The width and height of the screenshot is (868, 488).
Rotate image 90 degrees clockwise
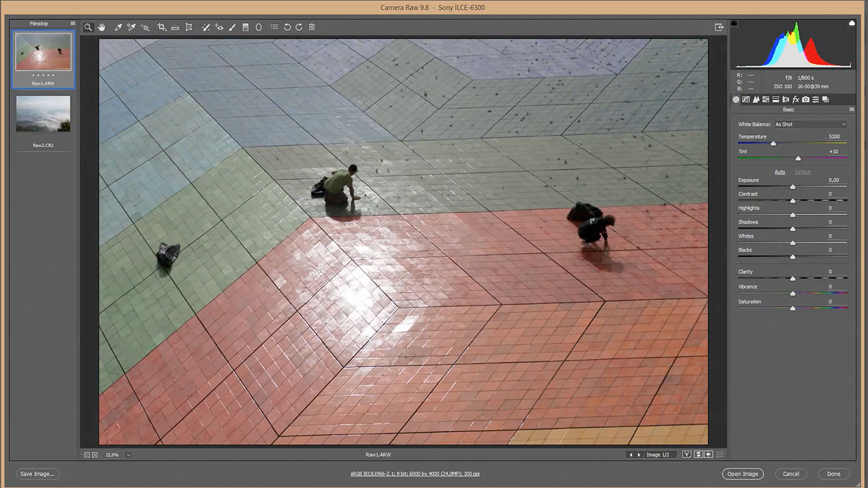click(x=299, y=27)
